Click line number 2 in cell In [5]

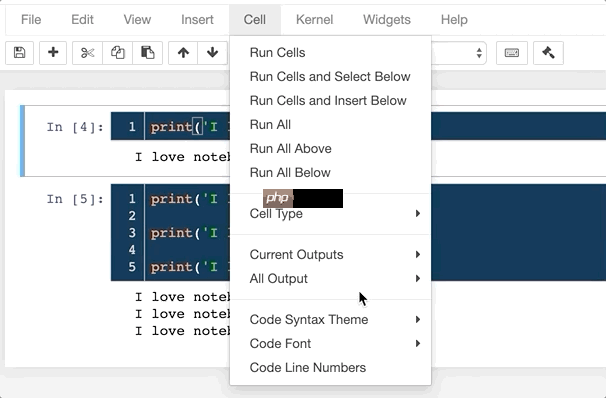[132, 216]
